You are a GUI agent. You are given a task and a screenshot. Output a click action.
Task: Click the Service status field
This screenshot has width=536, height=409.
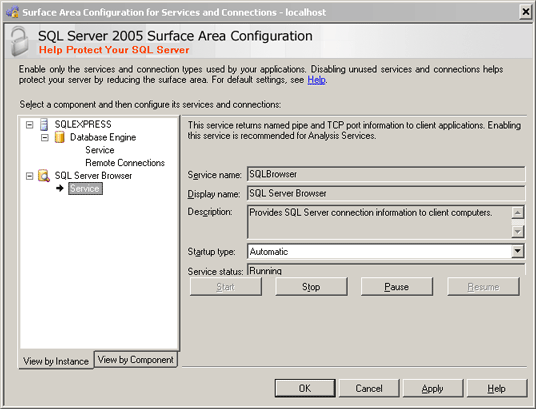tap(386, 269)
